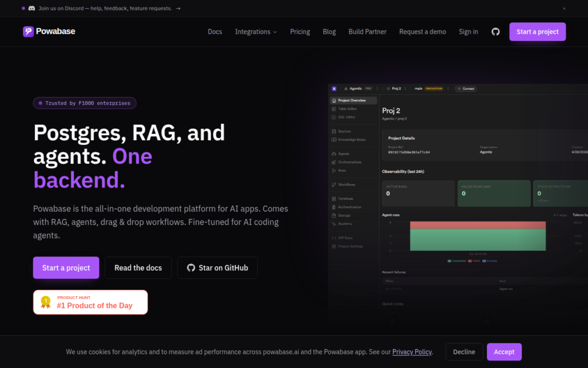Image resolution: width=588 pixels, height=368 pixels.
Task: Click the SQL Editor icon in dashboard preview
Action: 334,117
